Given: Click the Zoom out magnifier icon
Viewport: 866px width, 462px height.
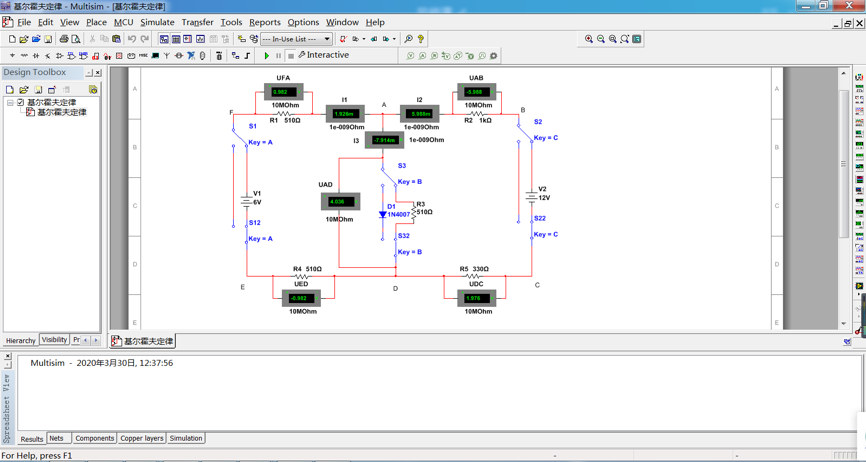Looking at the screenshot, I should pos(601,39).
